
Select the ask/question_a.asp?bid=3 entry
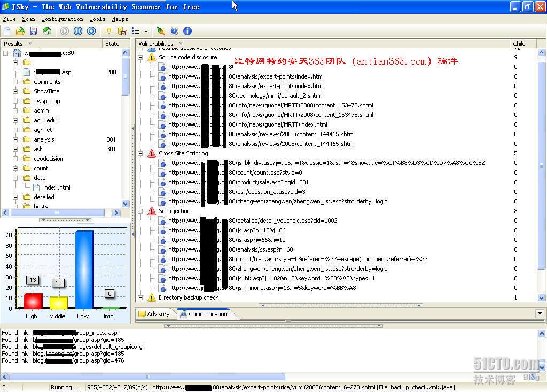point(237,192)
